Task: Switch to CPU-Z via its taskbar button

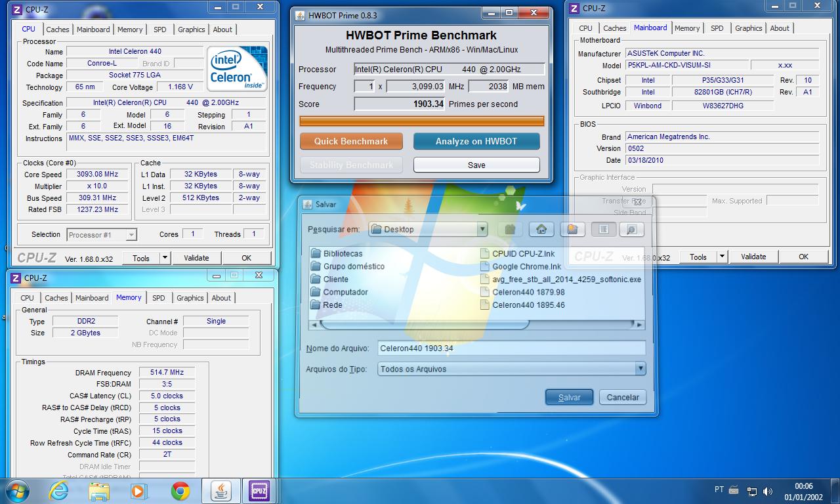Action: pyautogui.click(x=259, y=491)
